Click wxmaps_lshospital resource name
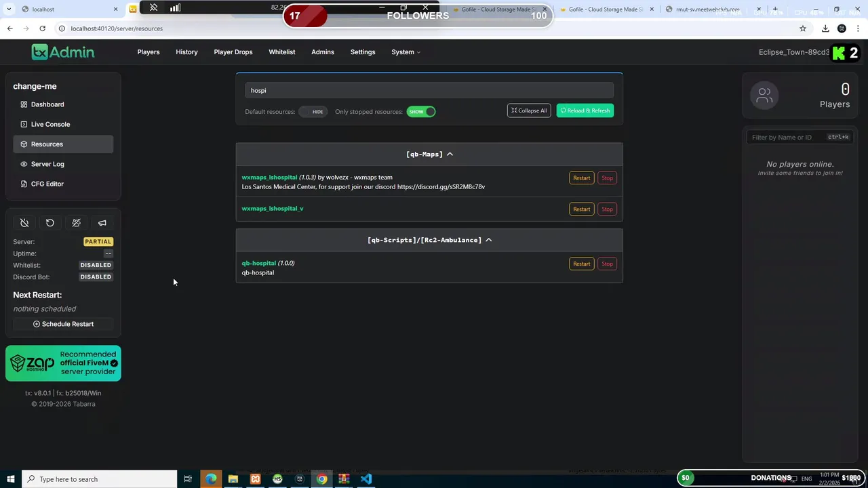Viewport: 868px width, 488px height. tap(269, 177)
